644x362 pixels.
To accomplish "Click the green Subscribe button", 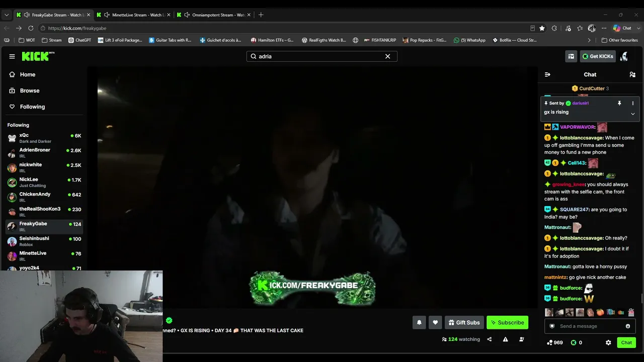I will tap(507, 322).
